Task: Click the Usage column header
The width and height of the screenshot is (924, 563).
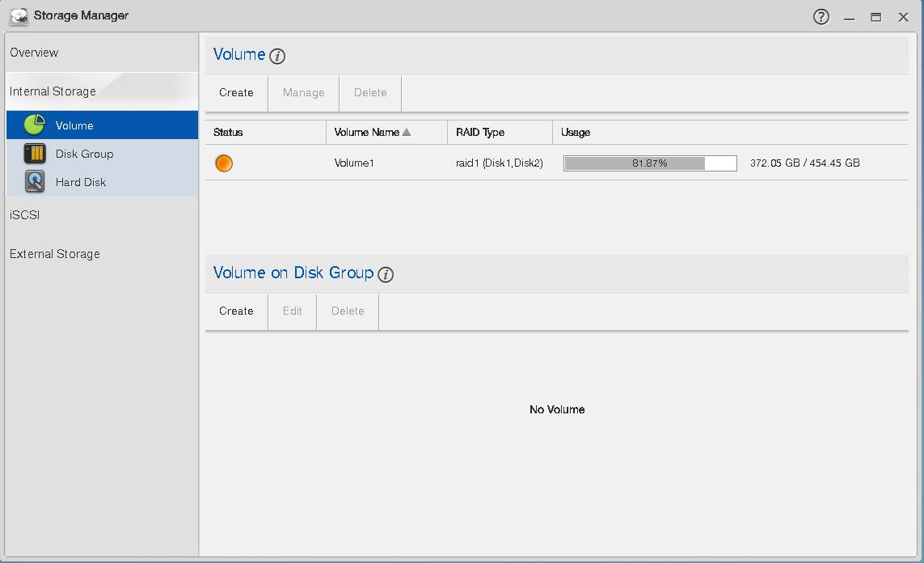Action: coord(730,132)
